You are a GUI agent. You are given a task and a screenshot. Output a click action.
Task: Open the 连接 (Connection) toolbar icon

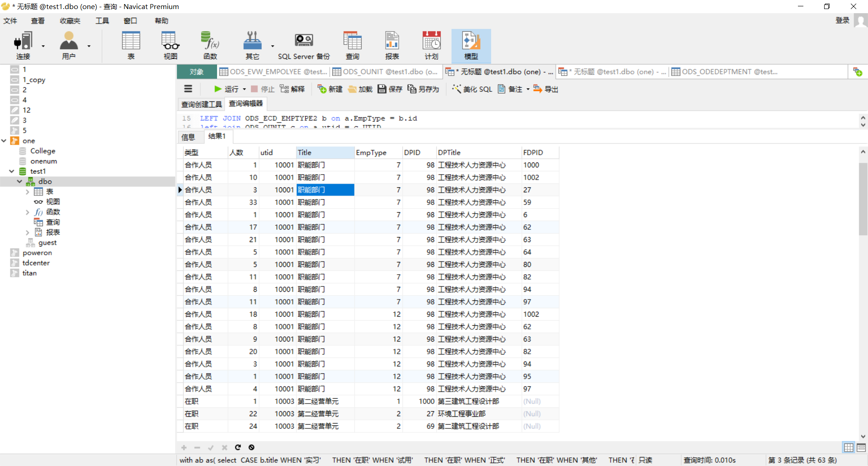click(24, 46)
